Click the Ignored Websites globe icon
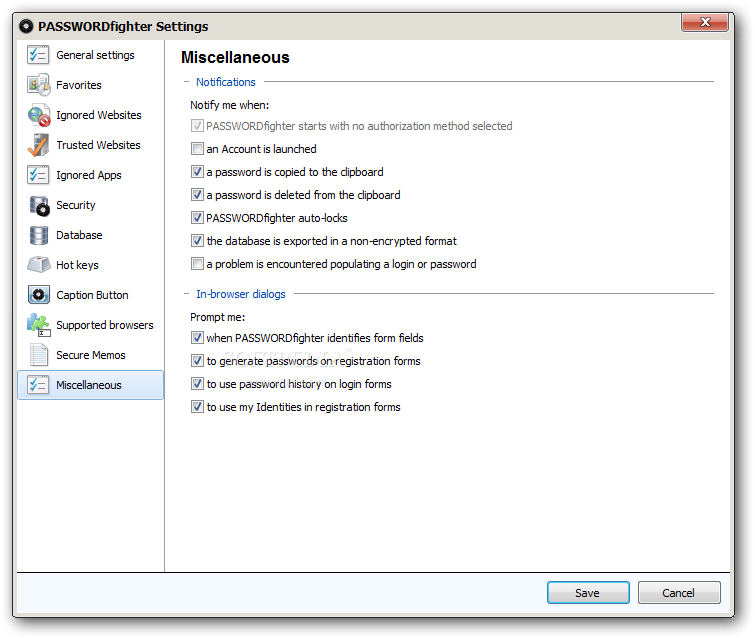Image resolution: width=755 pixels, height=638 pixels. coord(39,115)
